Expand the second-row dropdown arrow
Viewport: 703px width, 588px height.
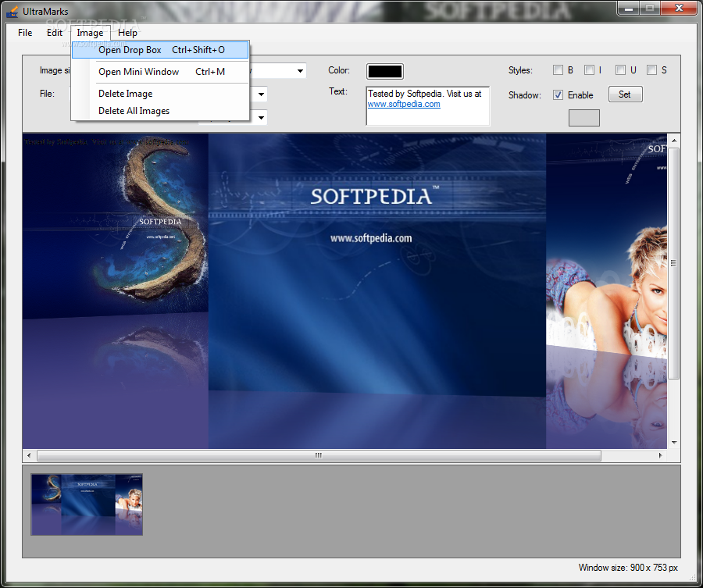click(261, 94)
